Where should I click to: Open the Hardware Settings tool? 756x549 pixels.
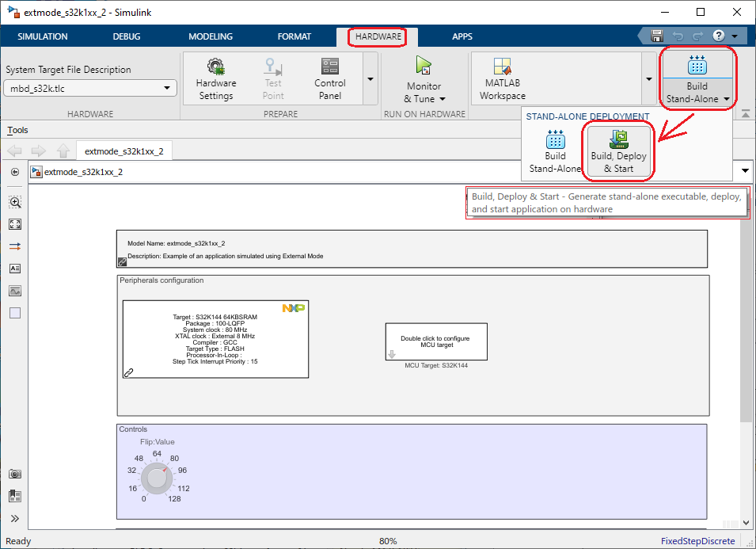[x=216, y=77]
